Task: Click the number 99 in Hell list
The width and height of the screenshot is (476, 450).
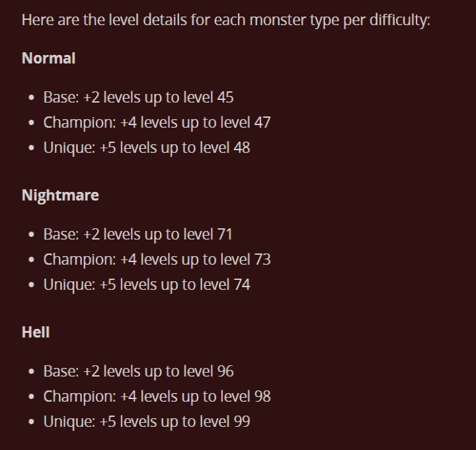Action: [x=242, y=422]
